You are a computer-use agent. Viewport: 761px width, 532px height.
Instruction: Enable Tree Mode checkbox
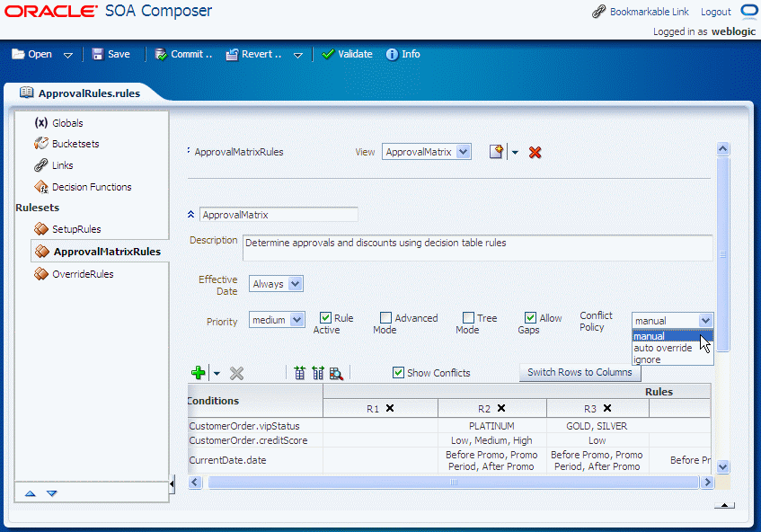tap(468, 318)
